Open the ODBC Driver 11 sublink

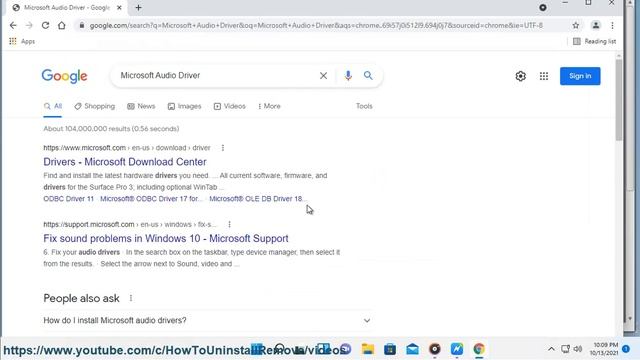[x=69, y=199]
